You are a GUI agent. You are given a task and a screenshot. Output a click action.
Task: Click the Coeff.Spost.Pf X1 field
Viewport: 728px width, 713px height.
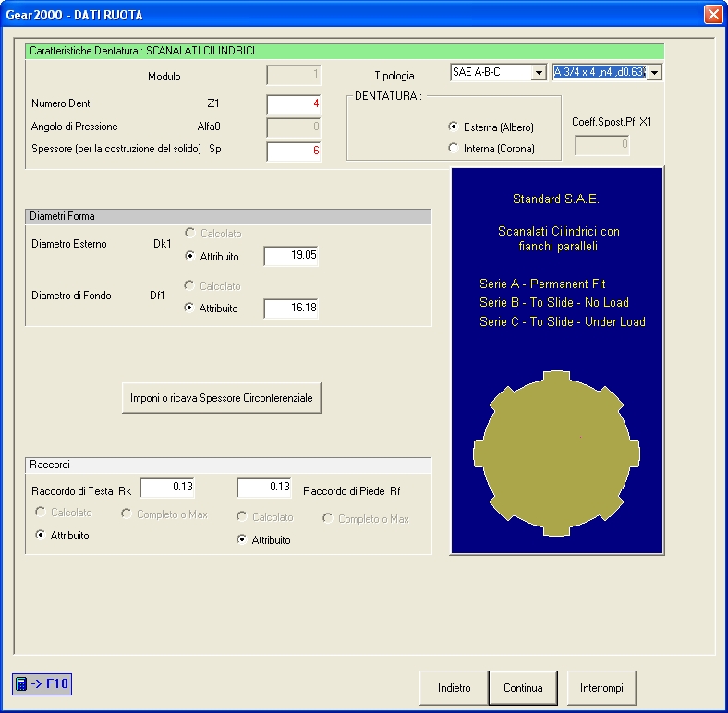click(x=601, y=145)
